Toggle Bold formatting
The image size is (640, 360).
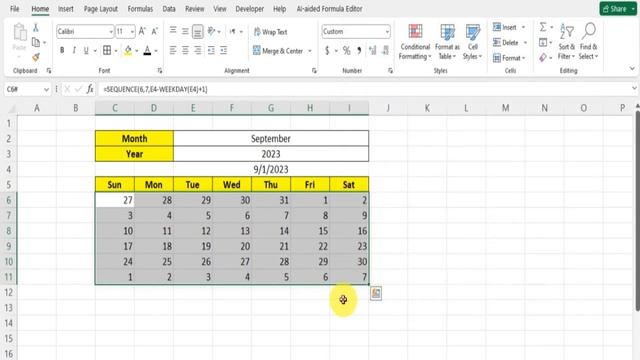coord(62,50)
